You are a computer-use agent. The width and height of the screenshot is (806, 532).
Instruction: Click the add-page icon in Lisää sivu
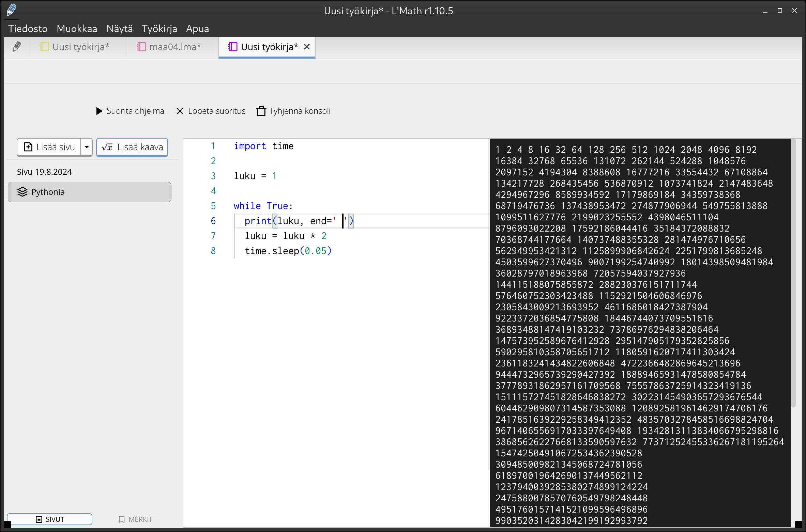(28, 147)
